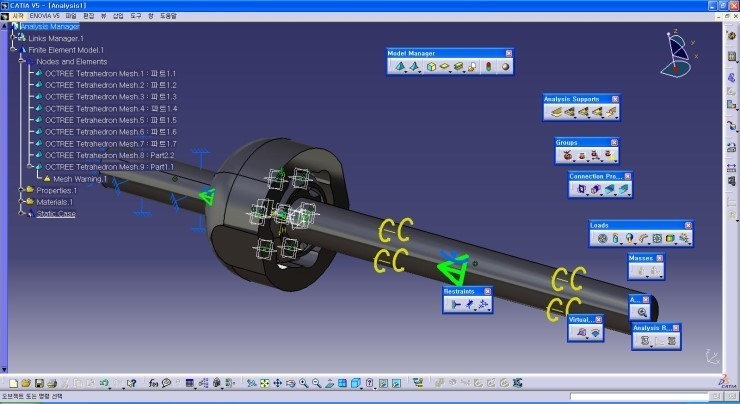Click the Multi-View layout icon
The width and height of the screenshot is (740, 404).
click(343, 383)
